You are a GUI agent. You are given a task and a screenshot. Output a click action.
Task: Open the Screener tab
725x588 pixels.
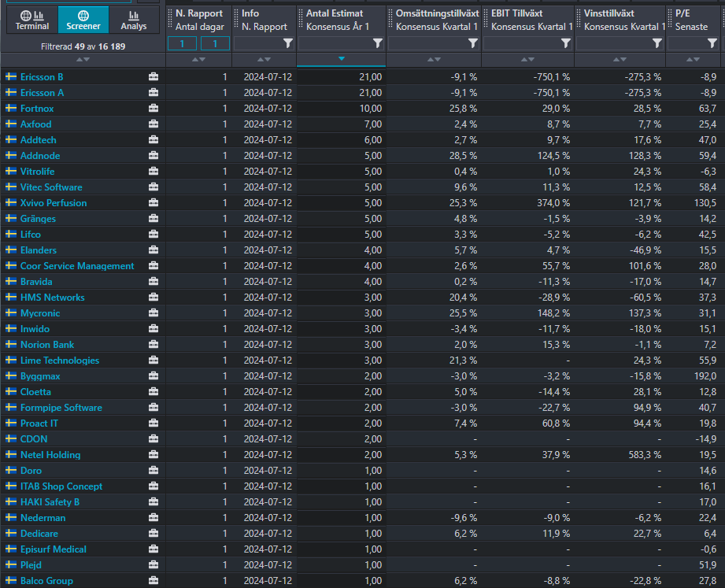point(83,20)
